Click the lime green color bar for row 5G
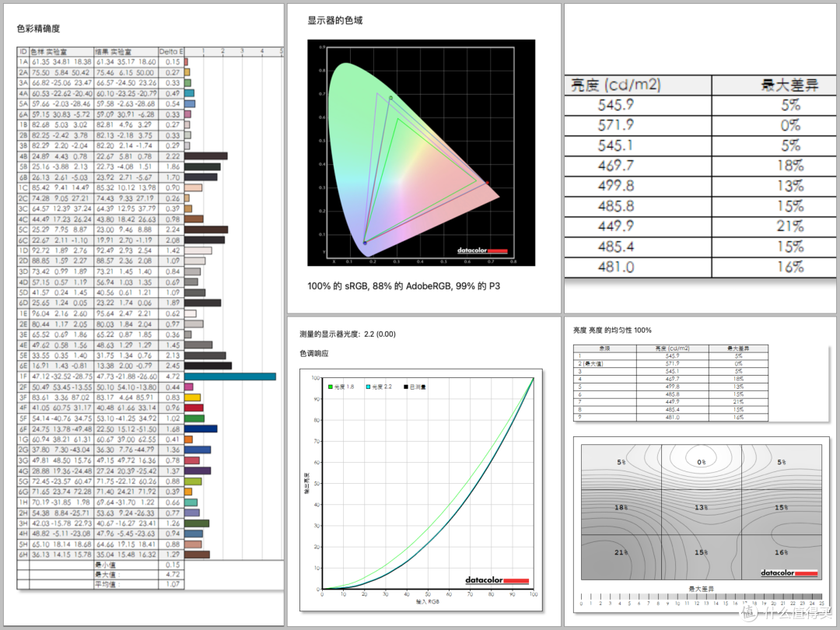840x630 pixels. click(x=193, y=481)
